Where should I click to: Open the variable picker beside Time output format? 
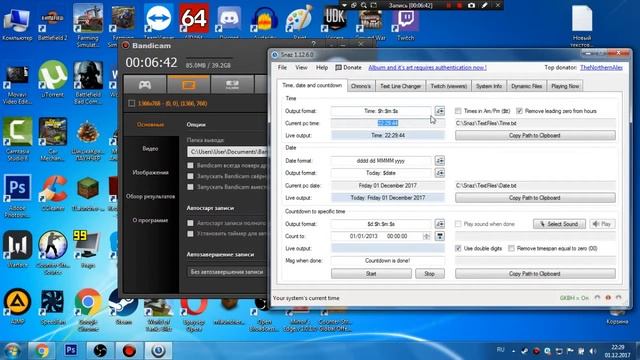tap(440, 111)
